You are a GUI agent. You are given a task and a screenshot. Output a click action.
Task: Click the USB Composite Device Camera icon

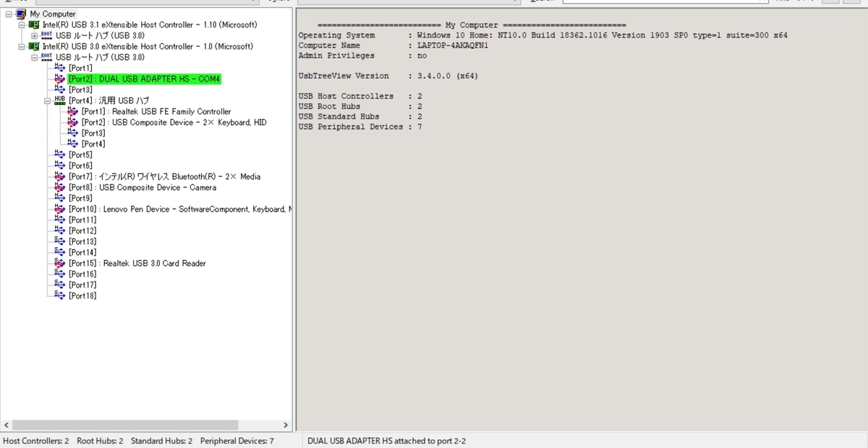click(60, 187)
